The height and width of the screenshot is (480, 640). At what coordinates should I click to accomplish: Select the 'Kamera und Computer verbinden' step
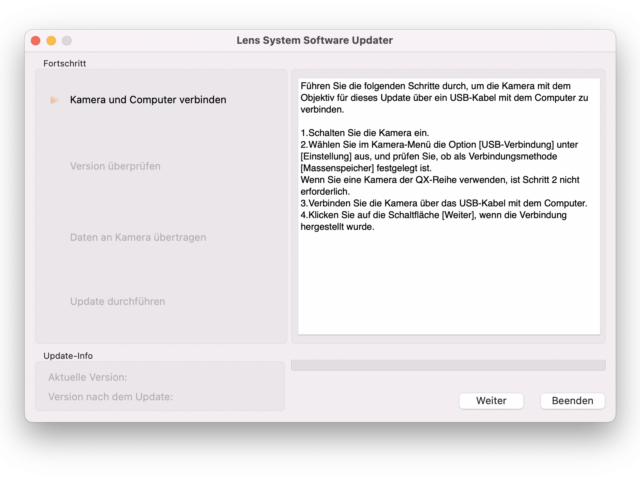click(148, 100)
